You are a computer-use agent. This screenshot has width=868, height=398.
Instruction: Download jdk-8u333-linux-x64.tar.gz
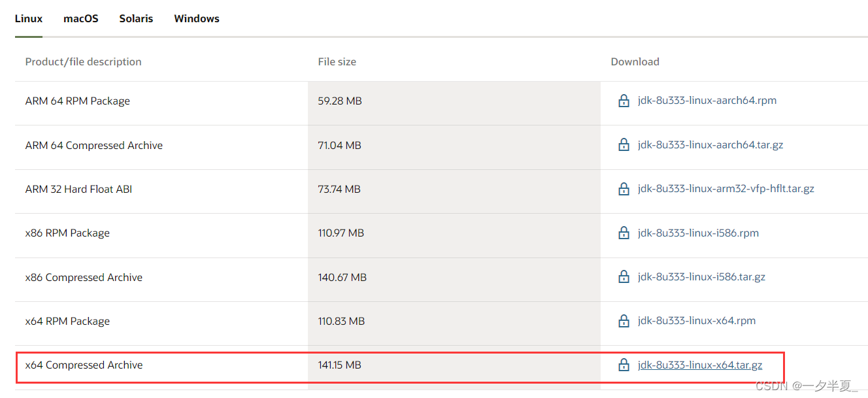tap(700, 365)
